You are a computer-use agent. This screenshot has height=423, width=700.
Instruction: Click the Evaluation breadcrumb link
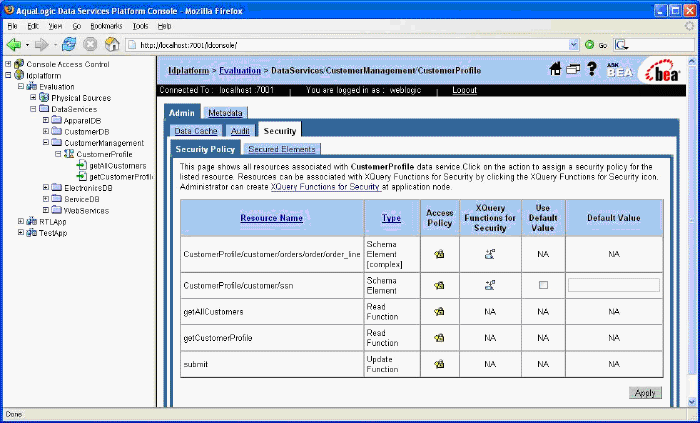tap(240, 70)
